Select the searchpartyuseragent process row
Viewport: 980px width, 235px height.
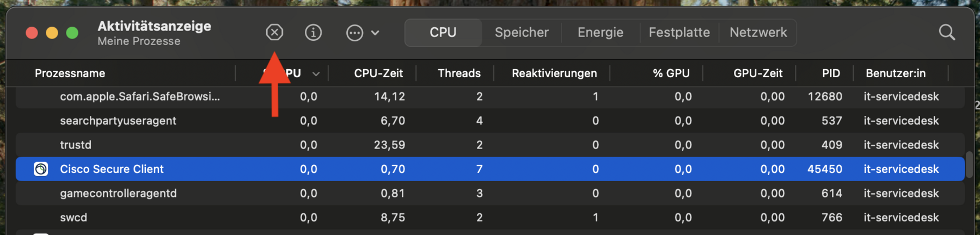[490, 121]
